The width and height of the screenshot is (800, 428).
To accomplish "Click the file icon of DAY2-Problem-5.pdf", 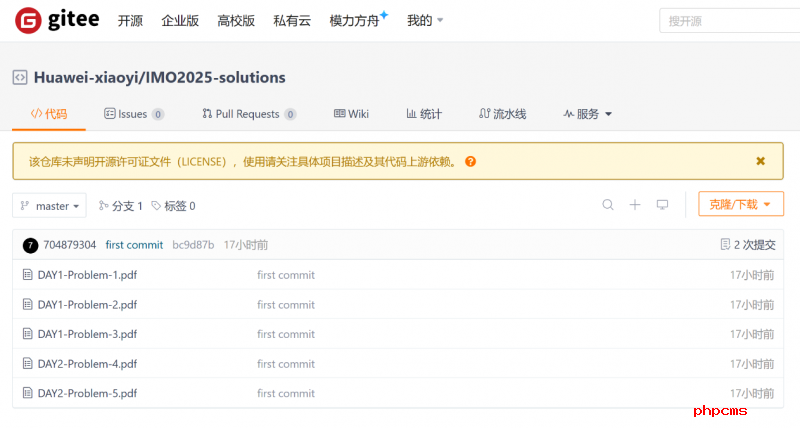I will coord(28,393).
